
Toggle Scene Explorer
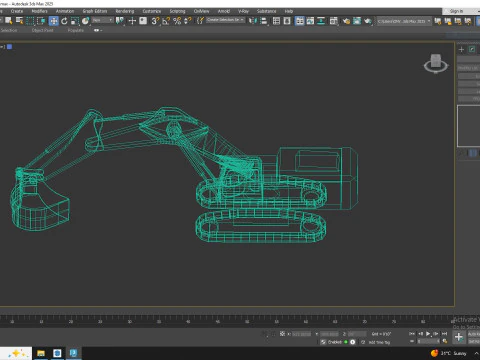coord(276,21)
